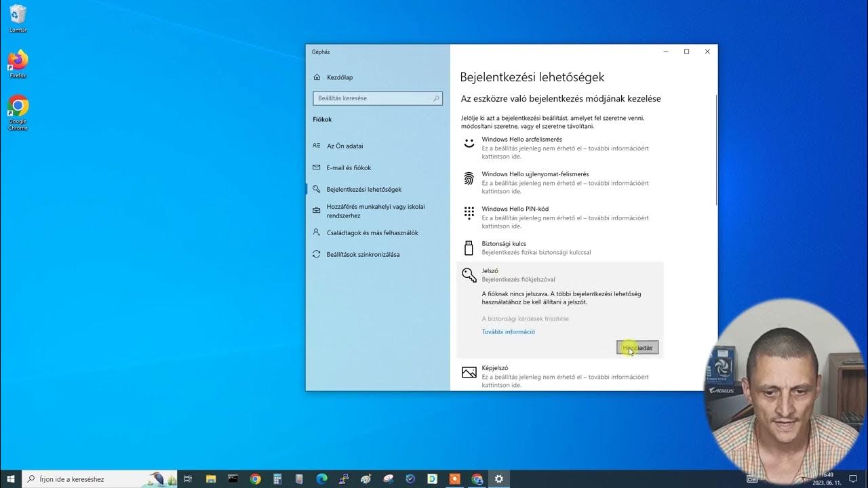The height and width of the screenshot is (488, 868).
Task: Open Lomtár recycle bin on desktop
Action: coord(18,18)
